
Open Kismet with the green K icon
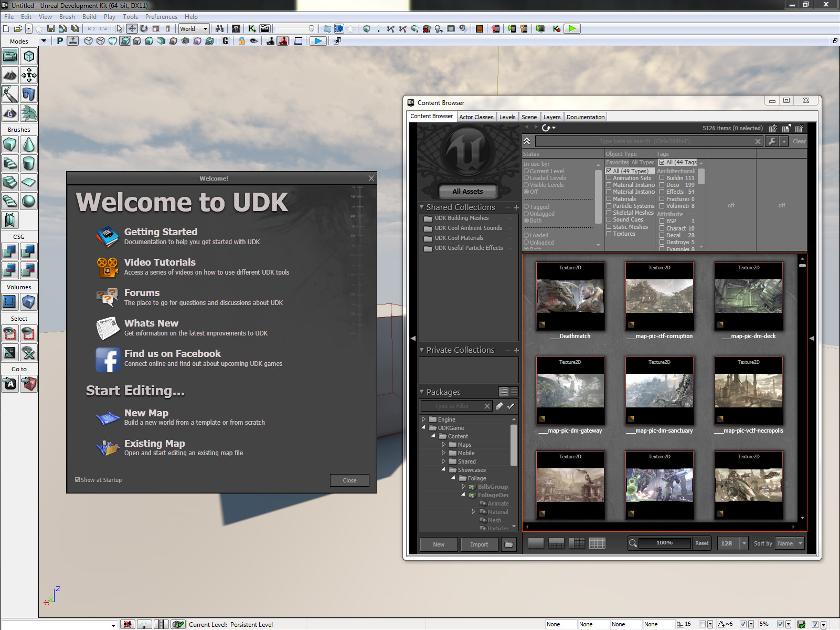click(x=252, y=29)
